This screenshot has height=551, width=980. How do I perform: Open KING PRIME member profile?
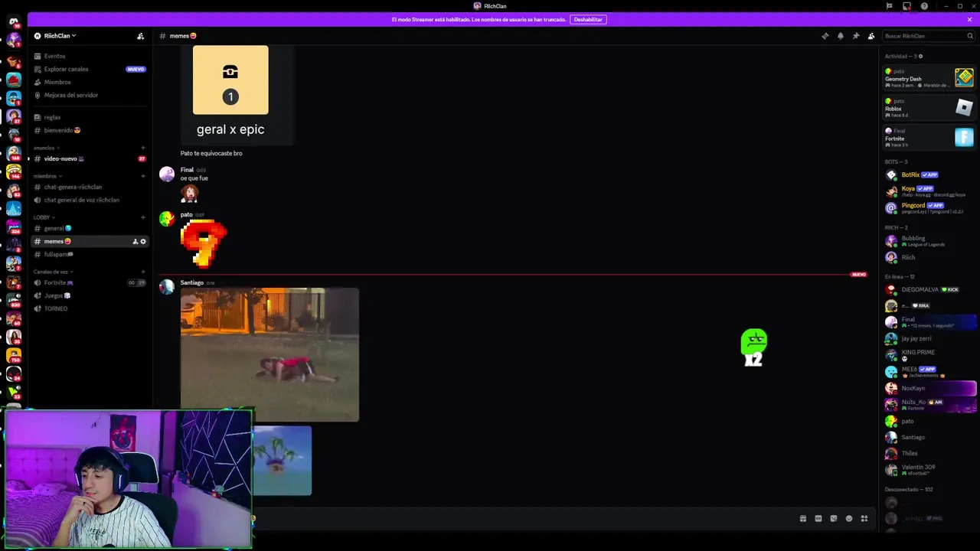point(929,354)
